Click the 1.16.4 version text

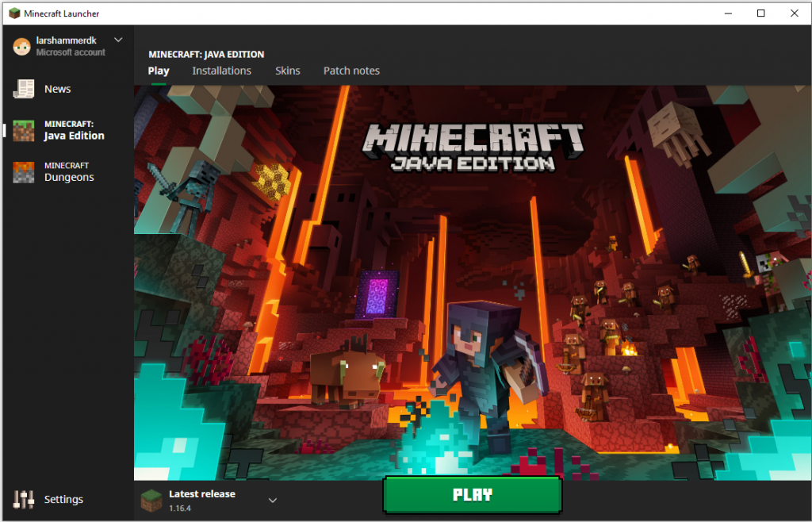tap(180, 508)
